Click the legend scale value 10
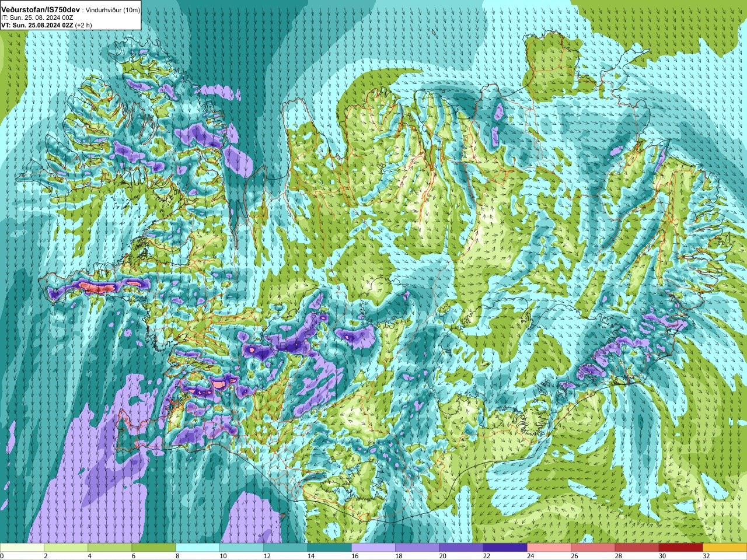 (223, 556)
